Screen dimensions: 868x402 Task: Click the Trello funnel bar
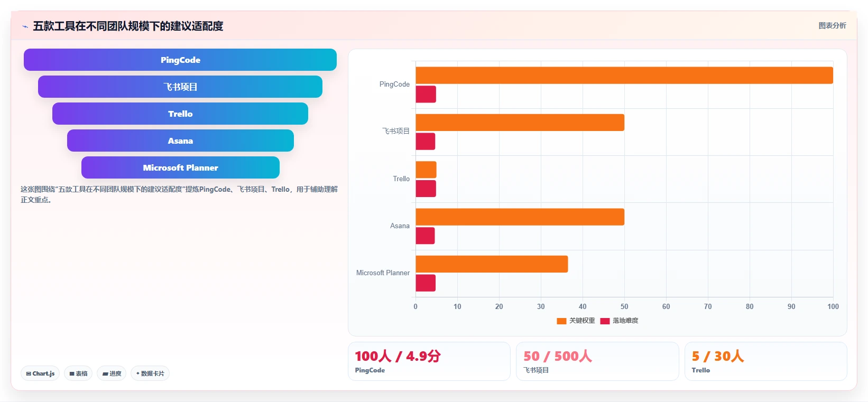(x=180, y=114)
